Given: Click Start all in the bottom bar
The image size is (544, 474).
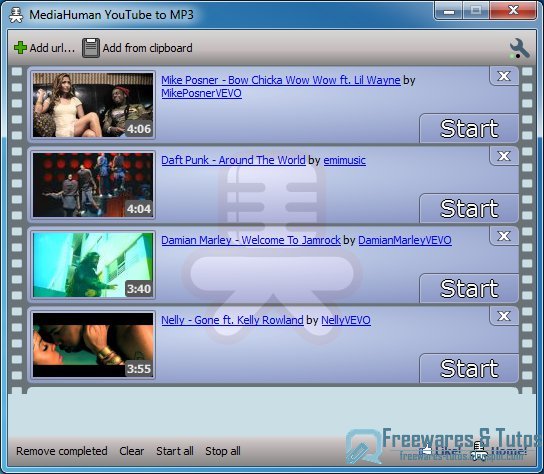Looking at the screenshot, I should 175,451.
